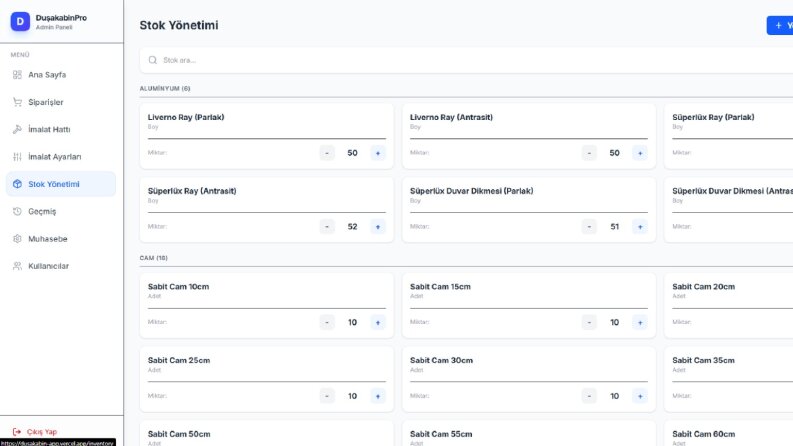Screen dimensions: 793x446
Task: Click the Ana Sayfa dashboard icon
Action: pyautogui.click(x=17, y=75)
